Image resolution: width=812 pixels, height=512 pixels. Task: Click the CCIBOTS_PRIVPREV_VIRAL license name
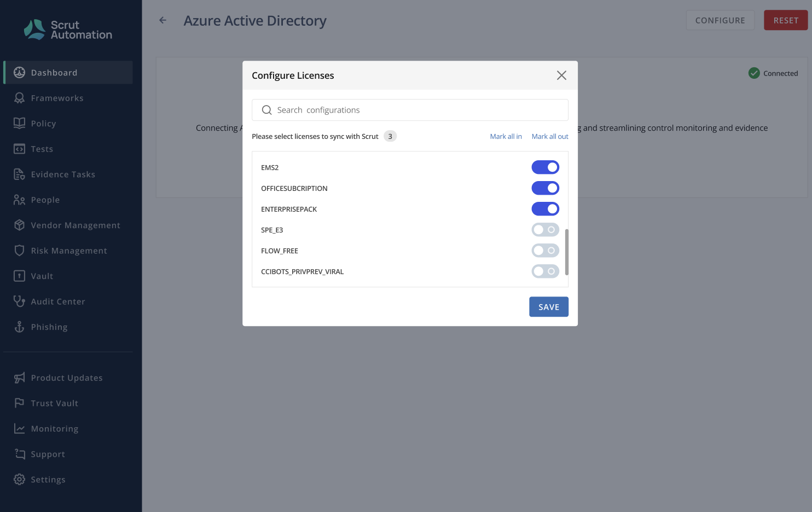(303, 271)
